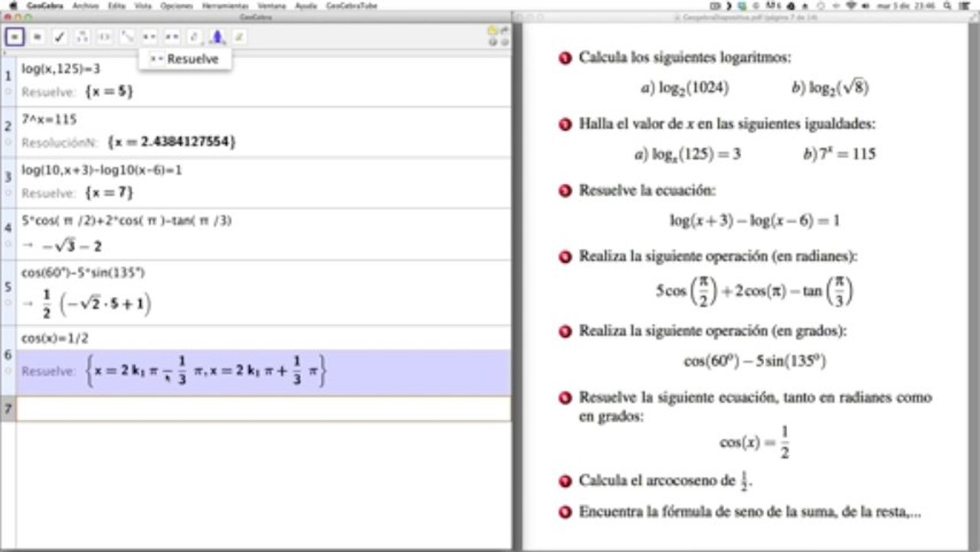Click the input 'cos(x)=1/2'

(x=56, y=338)
